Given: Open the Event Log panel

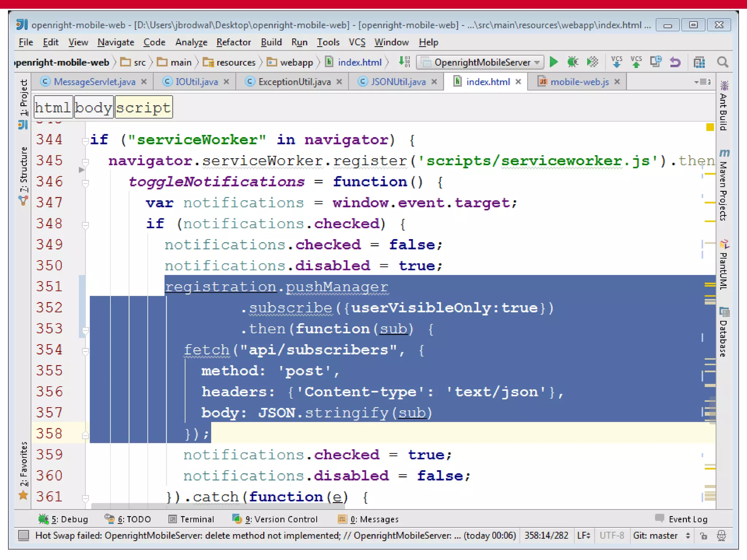Looking at the screenshot, I should [682, 519].
